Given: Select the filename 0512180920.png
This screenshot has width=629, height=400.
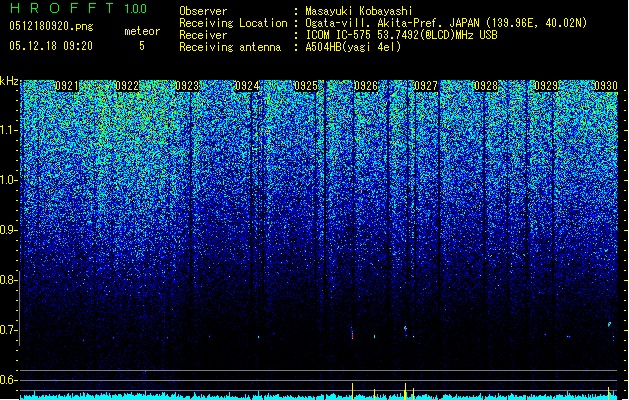Looking at the screenshot, I should pos(51,27).
